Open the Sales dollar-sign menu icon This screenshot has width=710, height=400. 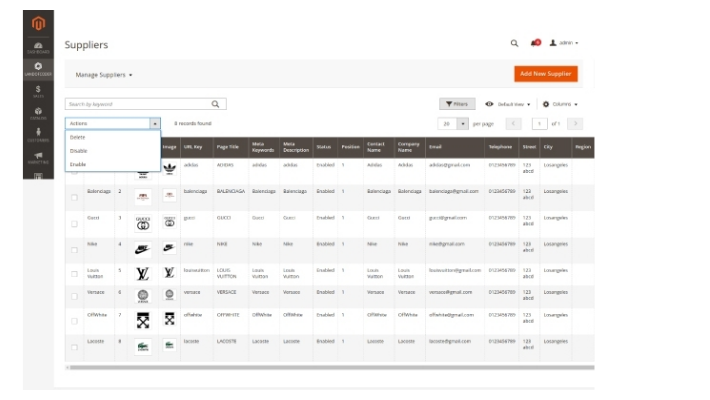38,90
